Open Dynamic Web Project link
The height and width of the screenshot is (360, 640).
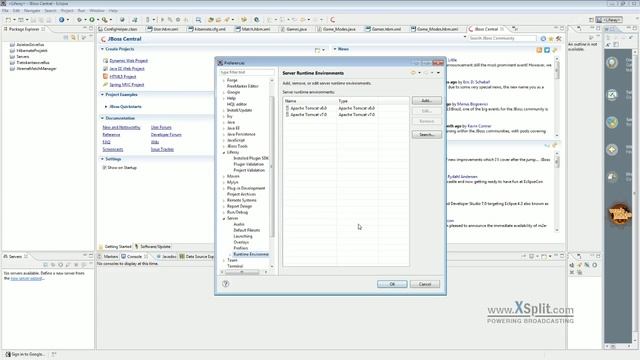point(128,61)
